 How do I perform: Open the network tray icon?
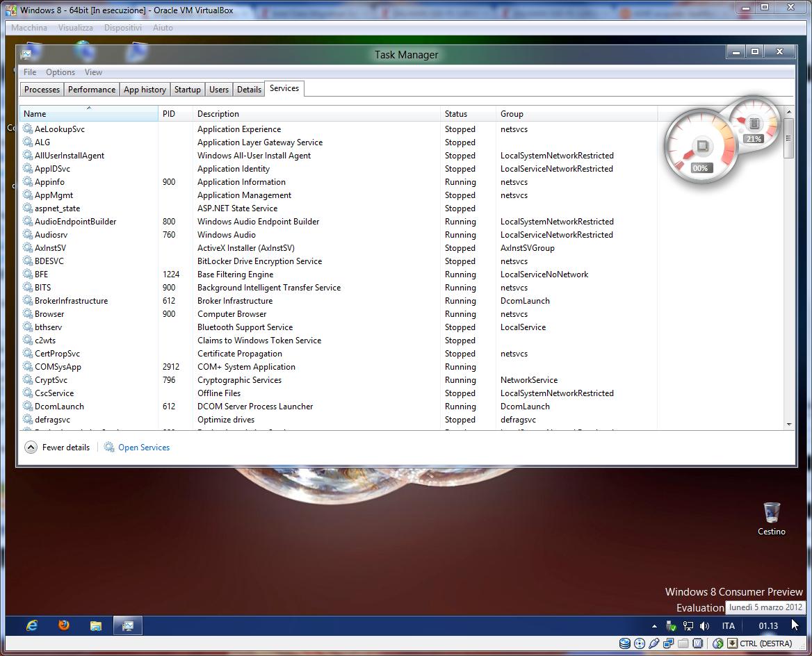688,626
